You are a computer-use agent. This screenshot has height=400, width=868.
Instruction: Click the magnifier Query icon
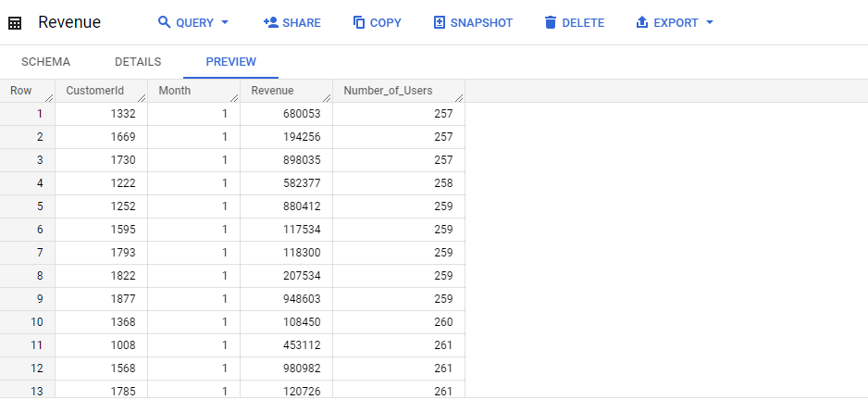coord(164,23)
